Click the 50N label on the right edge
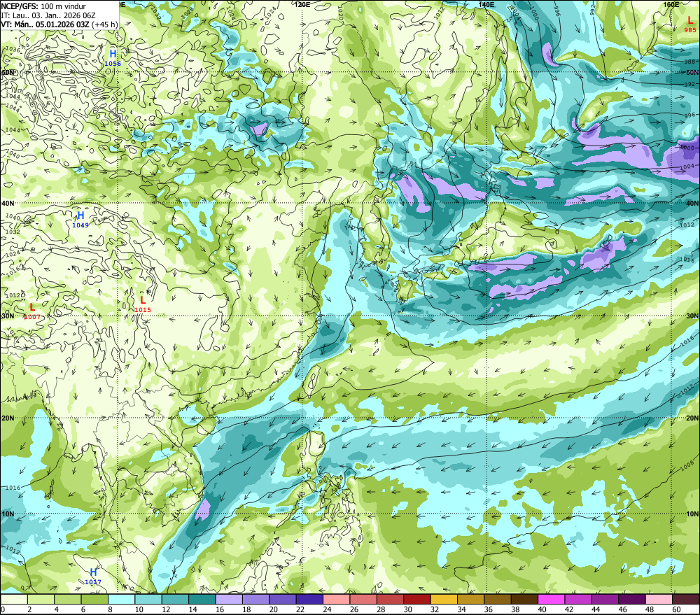Image resolution: width=700 pixels, height=615 pixels. click(692, 72)
